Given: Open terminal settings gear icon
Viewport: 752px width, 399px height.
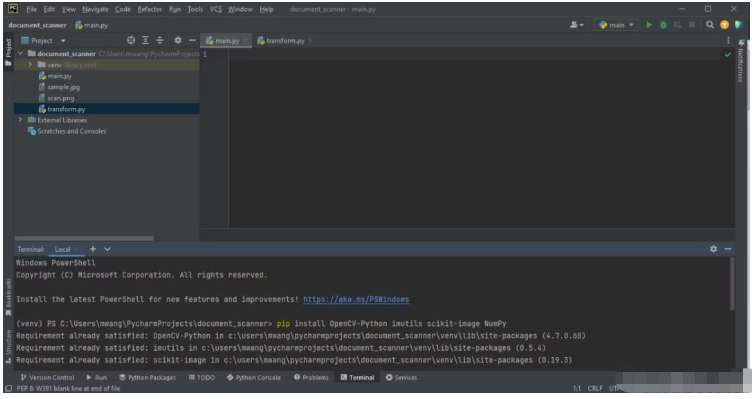Looking at the screenshot, I should point(713,249).
